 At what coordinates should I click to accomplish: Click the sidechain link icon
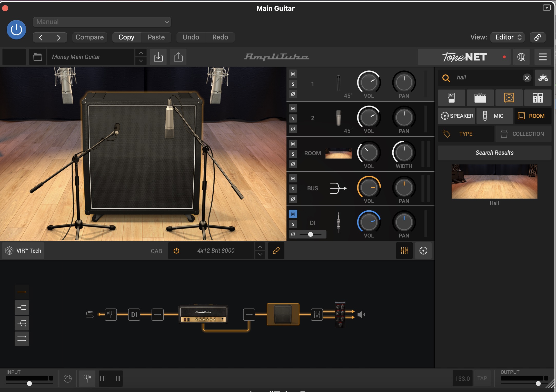tap(538, 37)
